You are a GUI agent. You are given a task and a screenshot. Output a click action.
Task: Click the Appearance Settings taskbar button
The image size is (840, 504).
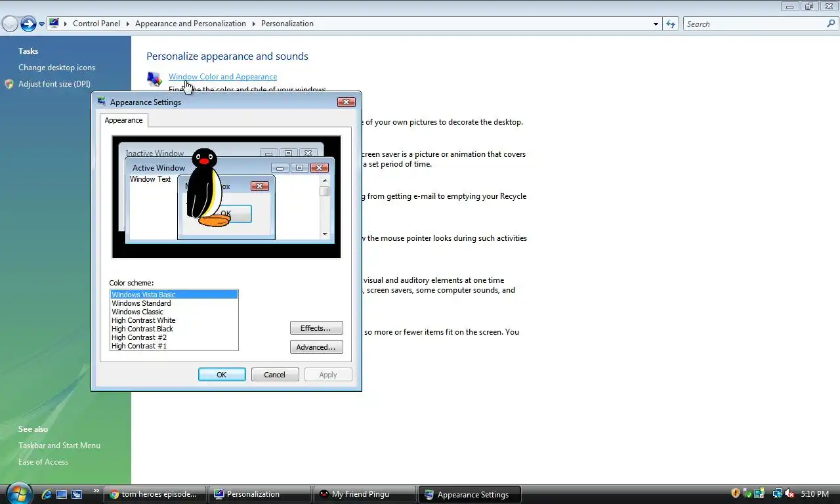click(x=470, y=494)
